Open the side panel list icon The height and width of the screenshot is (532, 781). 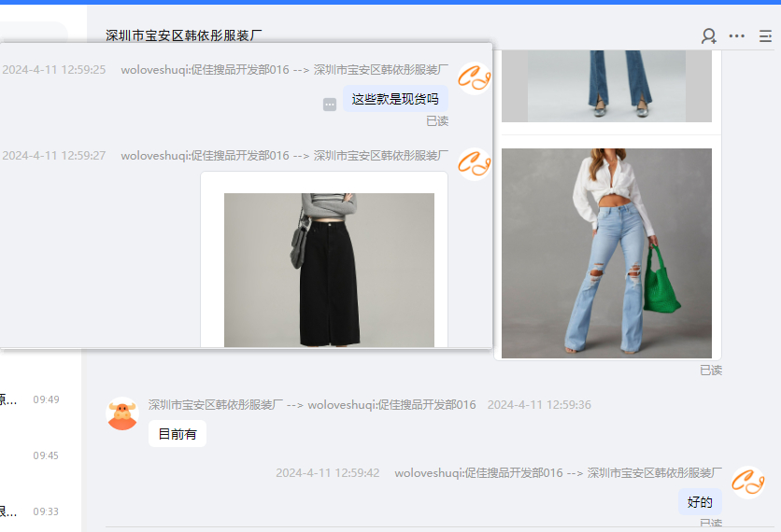(765, 35)
